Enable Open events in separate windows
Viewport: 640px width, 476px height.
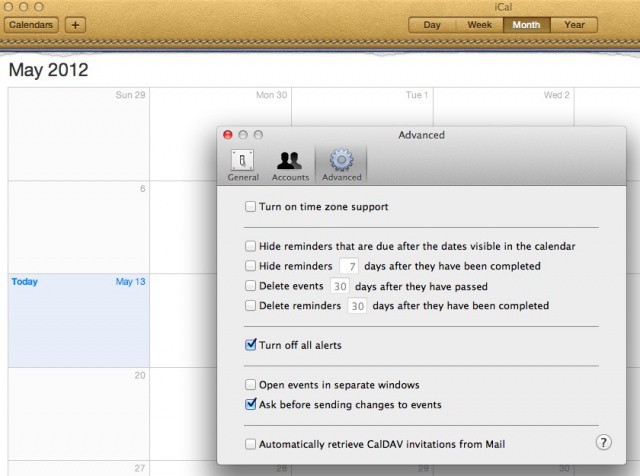pos(250,385)
